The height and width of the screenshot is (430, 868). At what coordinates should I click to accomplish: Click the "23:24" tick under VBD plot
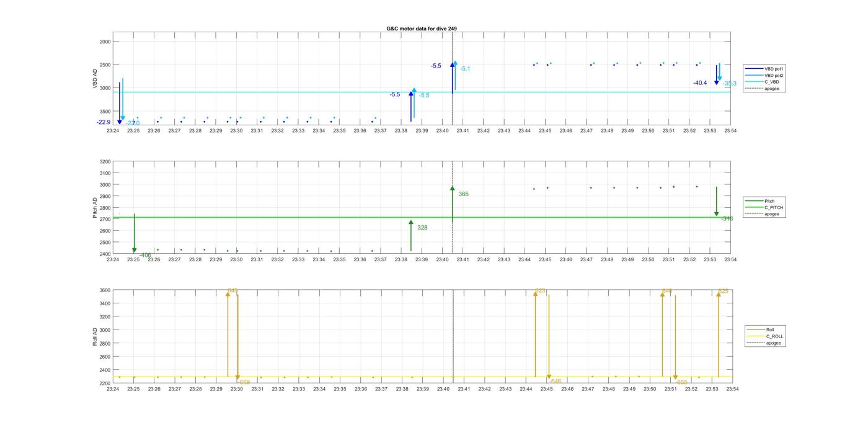click(113, 131)
